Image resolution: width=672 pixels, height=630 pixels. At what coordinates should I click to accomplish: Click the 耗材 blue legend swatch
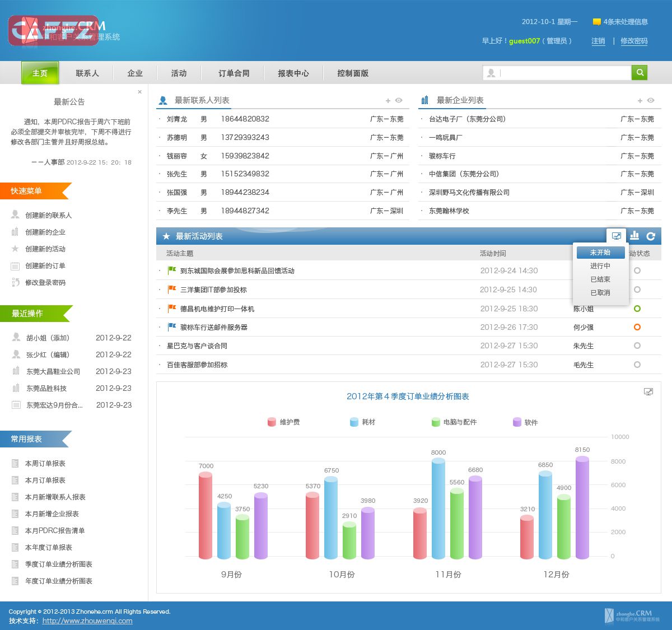[354, 422]
